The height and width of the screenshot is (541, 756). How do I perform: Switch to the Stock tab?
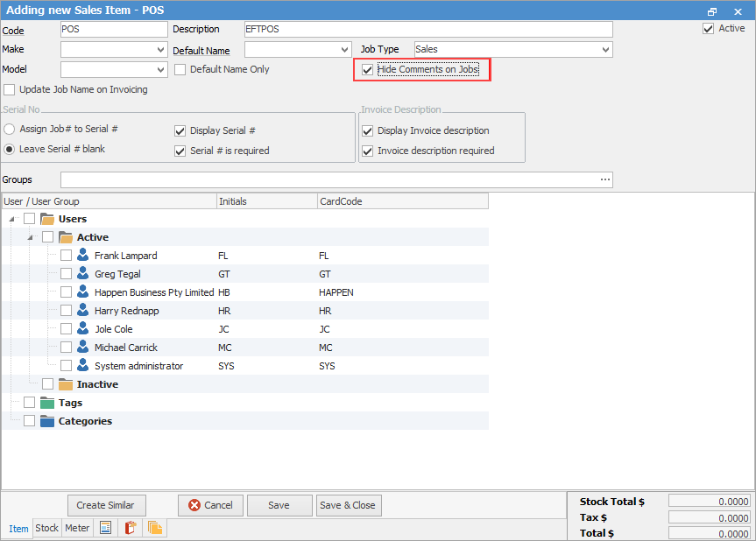pos(46,528)
